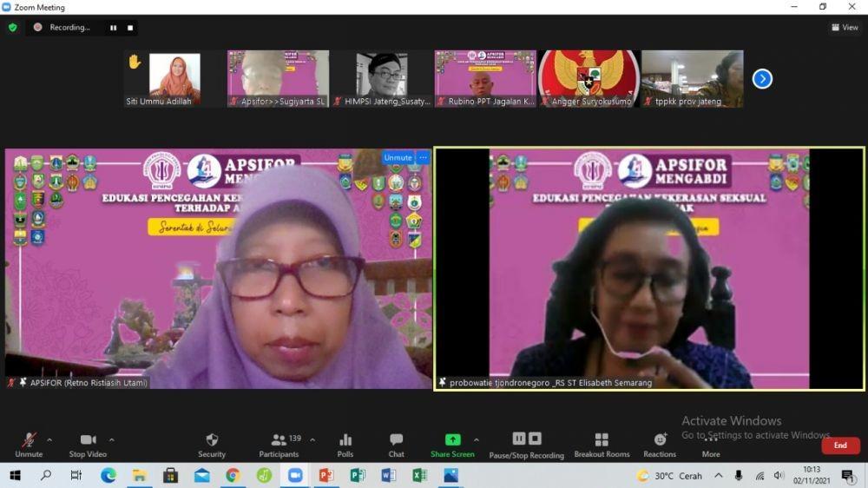Click Unmute on Retno Ristiasih video

tap(398, 157)
